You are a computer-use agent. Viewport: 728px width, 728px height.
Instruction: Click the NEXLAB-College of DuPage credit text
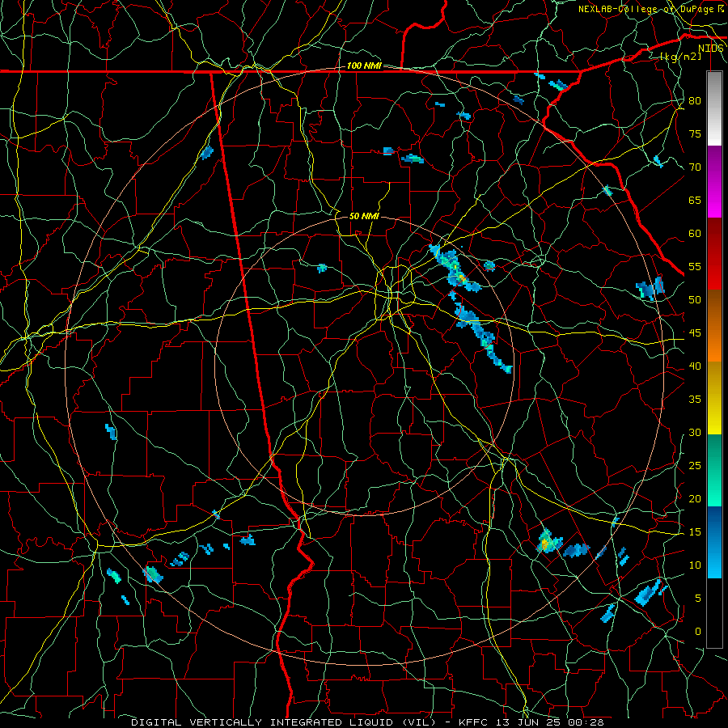[x=650, y=9]
